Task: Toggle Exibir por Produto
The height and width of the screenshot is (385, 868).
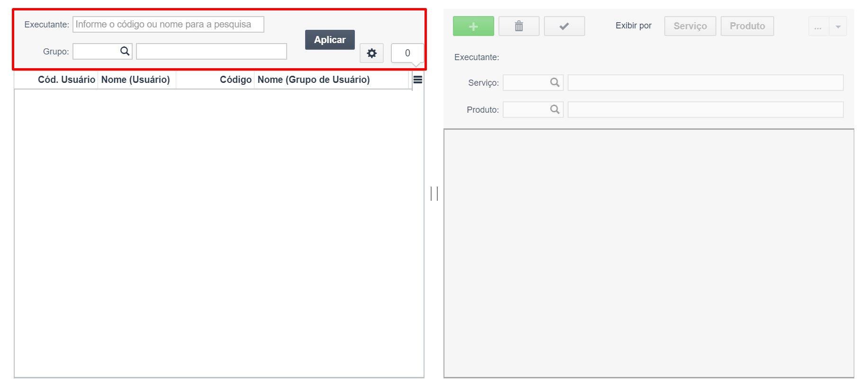Action: click(747, 26)
